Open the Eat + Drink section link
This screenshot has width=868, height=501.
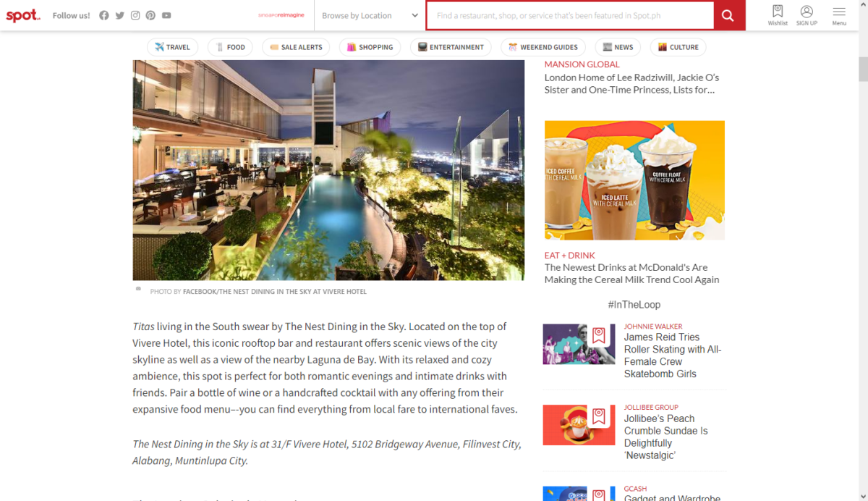(570, 256)
